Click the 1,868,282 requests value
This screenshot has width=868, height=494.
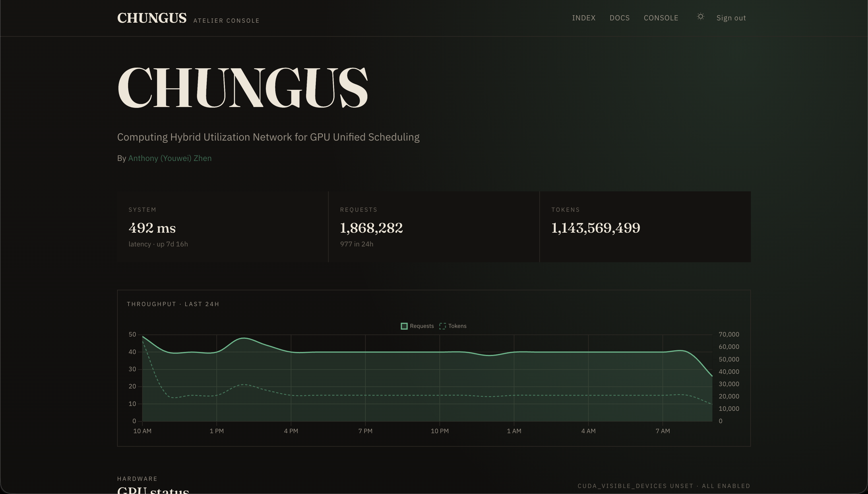[371, 228]
